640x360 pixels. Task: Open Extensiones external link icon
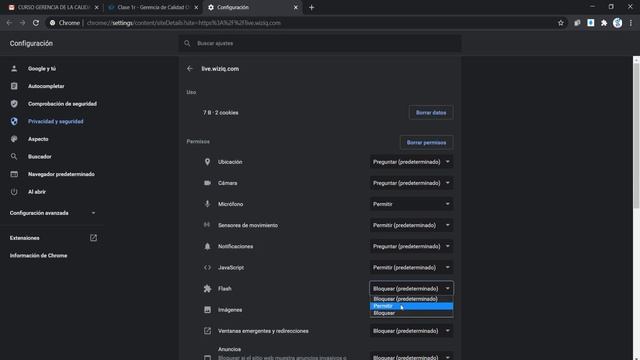pos(93,238)
